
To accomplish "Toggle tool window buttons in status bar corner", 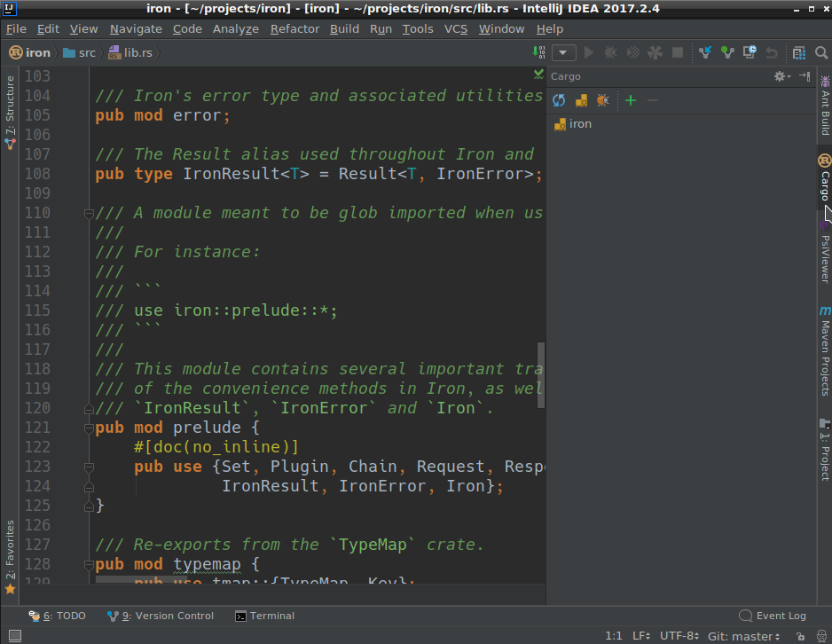I will click(x=15, y=635).
